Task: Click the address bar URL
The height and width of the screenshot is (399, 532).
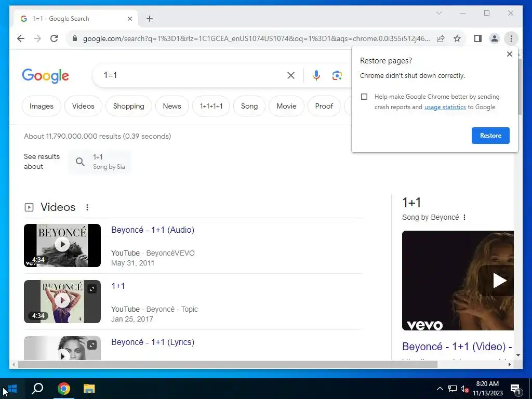Action: coord(256,38)
